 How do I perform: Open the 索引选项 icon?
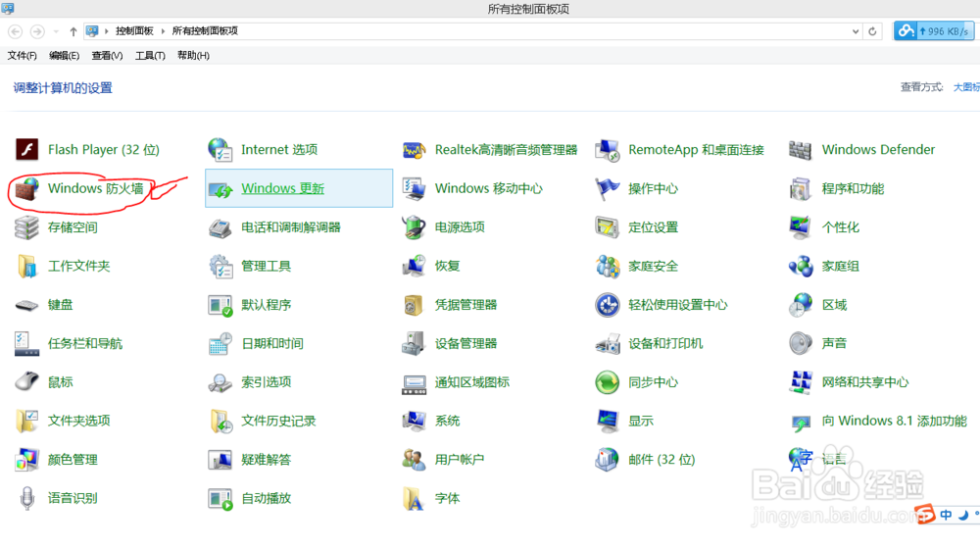click(220, 382)
